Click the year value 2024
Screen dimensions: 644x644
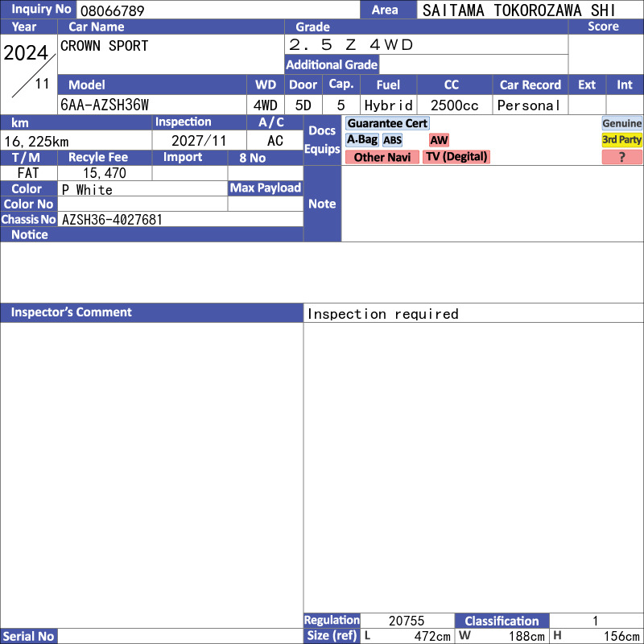click(26, 52)
